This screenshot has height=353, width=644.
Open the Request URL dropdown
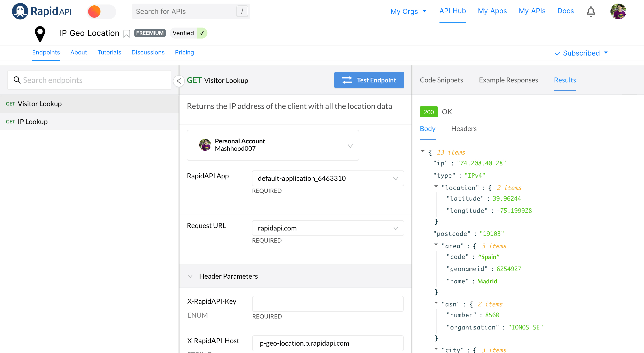pyautogui.click(x=328, y=228)
